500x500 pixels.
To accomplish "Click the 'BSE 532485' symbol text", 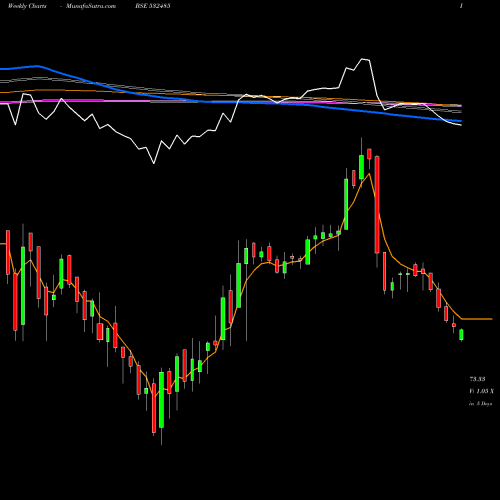I will point(153,6).
